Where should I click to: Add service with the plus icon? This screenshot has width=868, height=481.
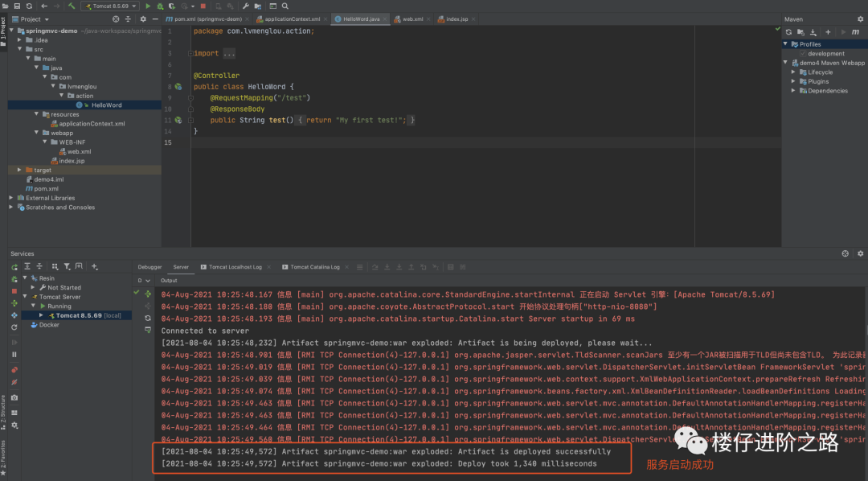(x=95, y=266)
